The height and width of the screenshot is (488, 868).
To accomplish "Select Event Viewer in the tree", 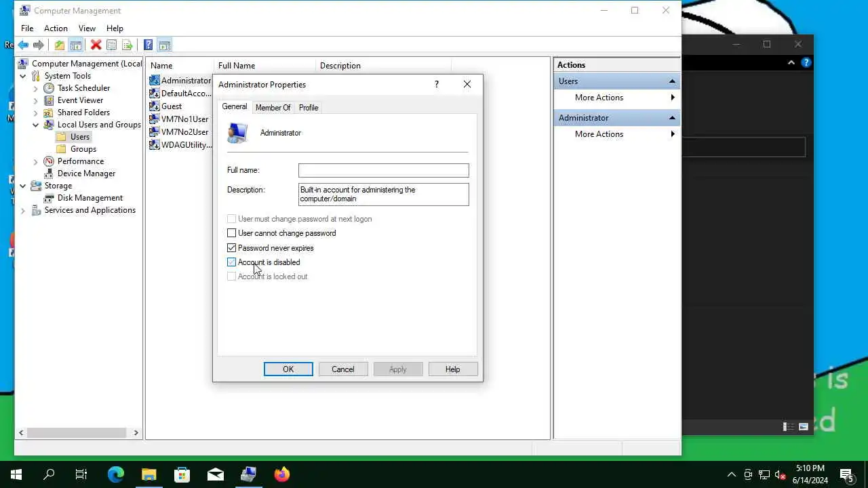I will point(80,100).
